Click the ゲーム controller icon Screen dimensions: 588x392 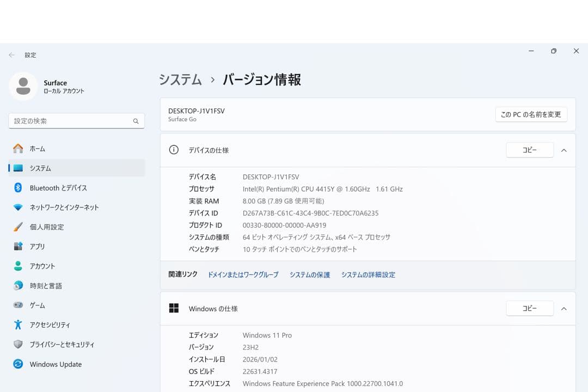click(18, 305)
